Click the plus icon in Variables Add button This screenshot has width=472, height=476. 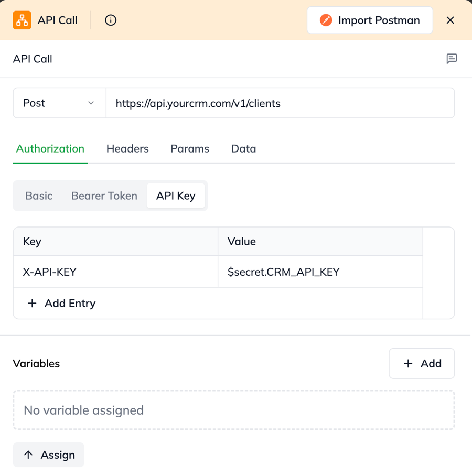[408, 363]
